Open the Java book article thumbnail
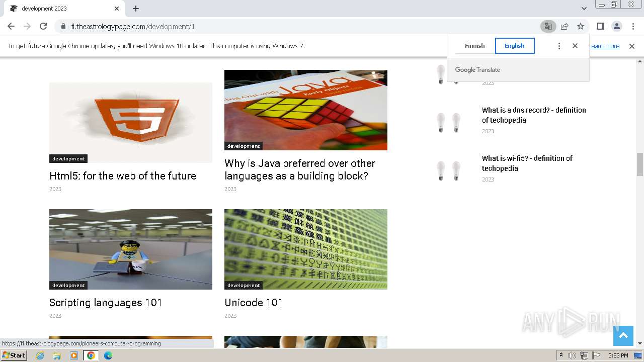Viewport: 644px width, 362px height. pos(306,110)
